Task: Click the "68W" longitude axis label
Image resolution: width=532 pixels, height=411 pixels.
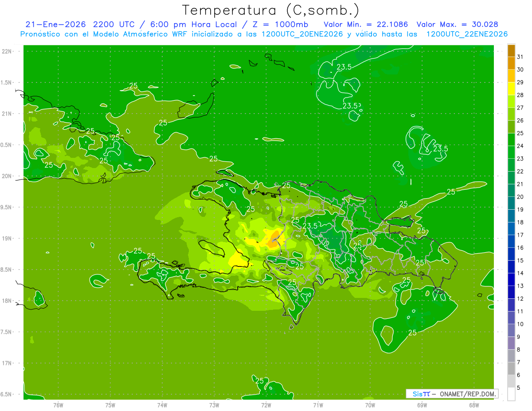Action: [x=474, y=405]
